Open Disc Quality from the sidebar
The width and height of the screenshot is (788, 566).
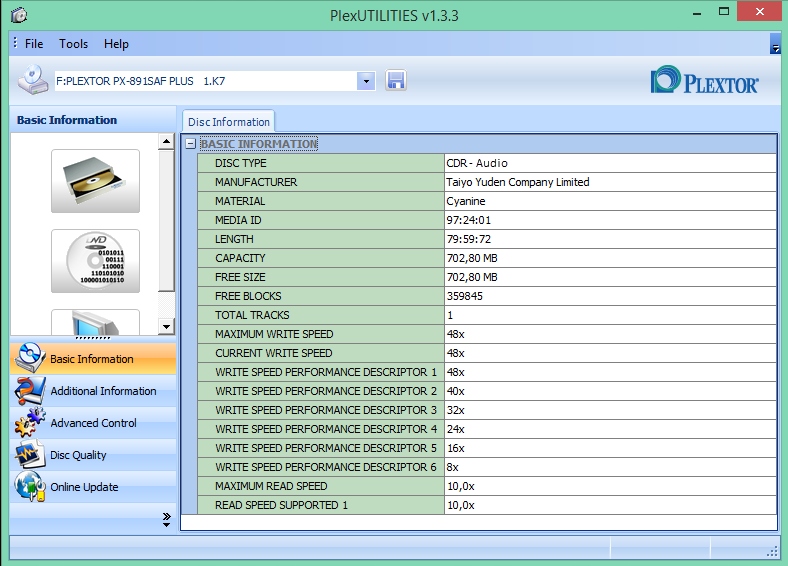click(x=78, y=455)
